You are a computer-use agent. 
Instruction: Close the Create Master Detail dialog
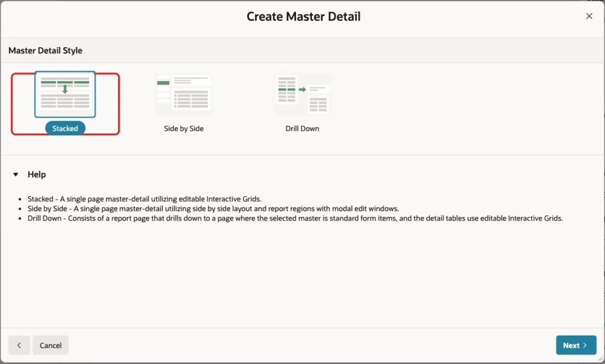[589, 16]
